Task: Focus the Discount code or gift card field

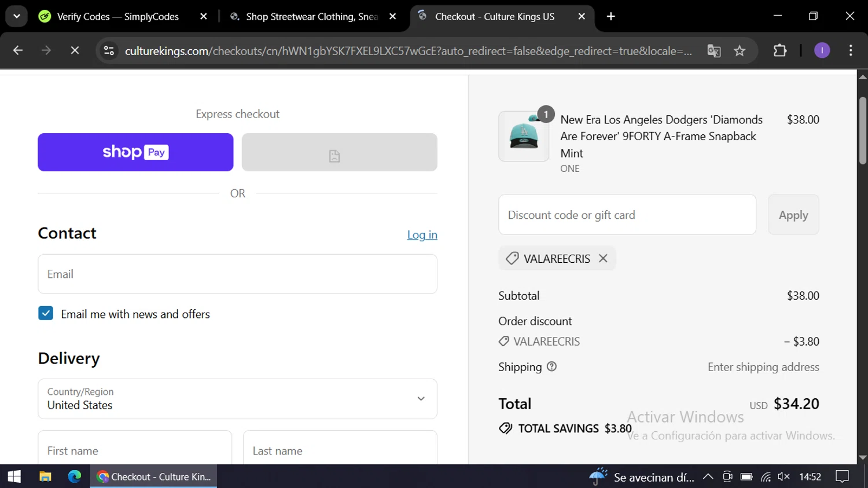Action: 627,215
